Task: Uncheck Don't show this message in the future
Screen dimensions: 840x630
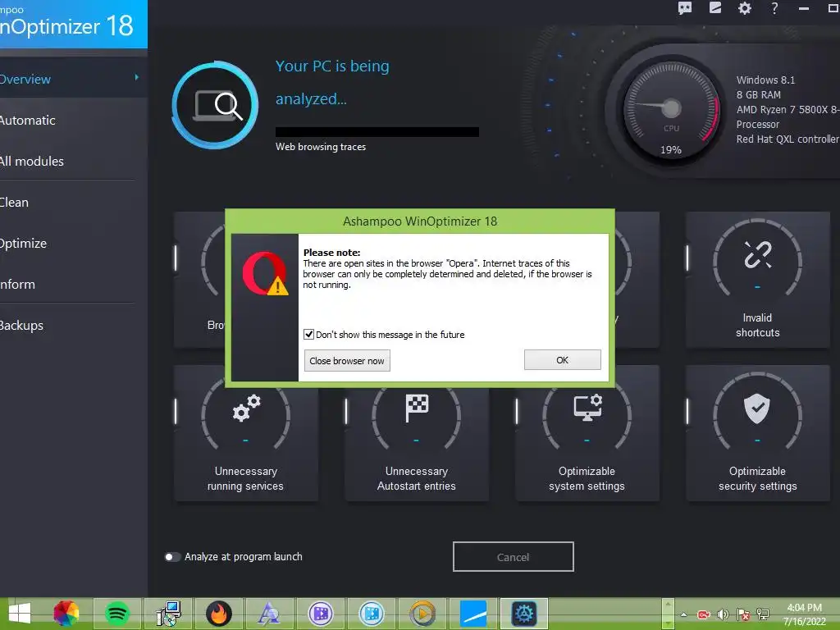Action: coord(309,335)
